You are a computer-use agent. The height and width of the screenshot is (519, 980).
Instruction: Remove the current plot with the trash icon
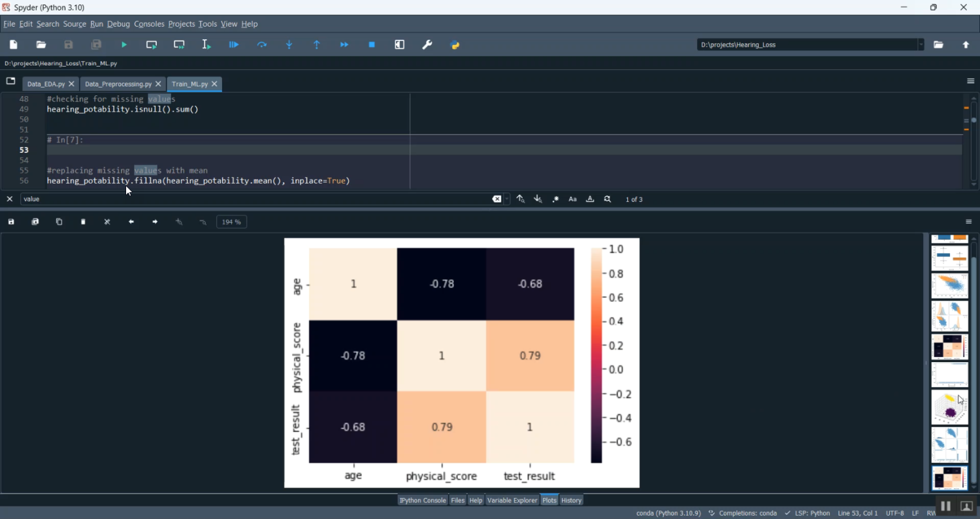coord(83,222)
